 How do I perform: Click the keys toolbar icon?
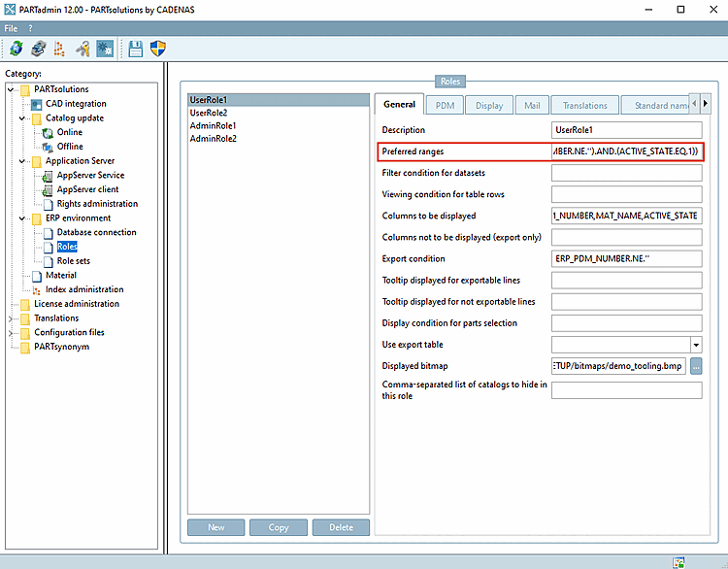pos(83,49)
